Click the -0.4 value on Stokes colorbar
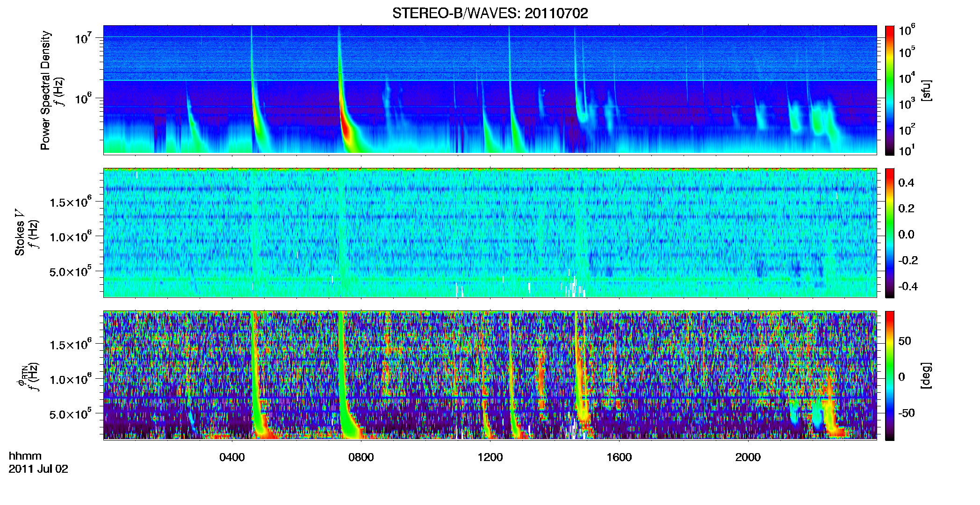The height and width of the screenshot is (505, 980). click(908, 286)
